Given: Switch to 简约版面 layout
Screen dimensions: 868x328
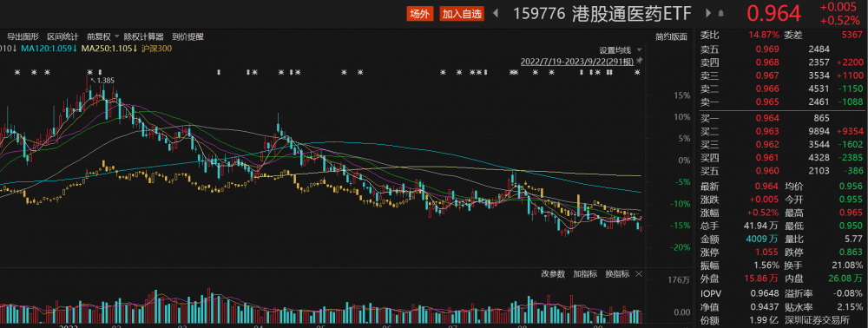Looking at the screenshot, I should pyautogui.click(x=672, y=37).
